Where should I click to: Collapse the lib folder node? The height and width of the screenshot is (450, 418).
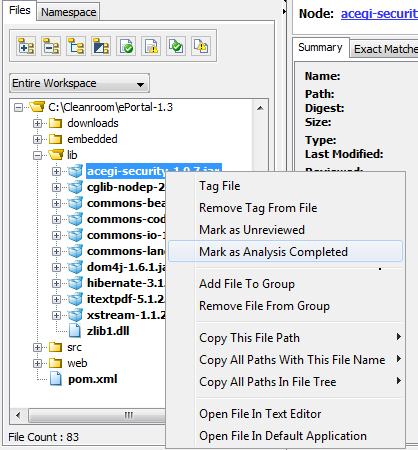click(37, 155)
